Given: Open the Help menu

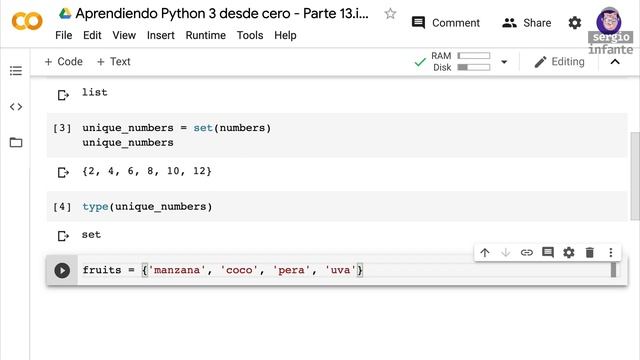Looking at the screenshot, I should [x=285, y=36].
